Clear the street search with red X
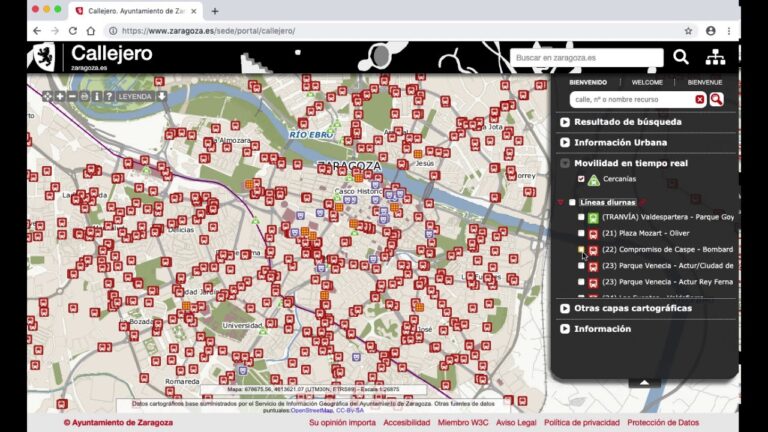Image resolution: width=768 pixels, height=432 pixels. pos(699,99)
